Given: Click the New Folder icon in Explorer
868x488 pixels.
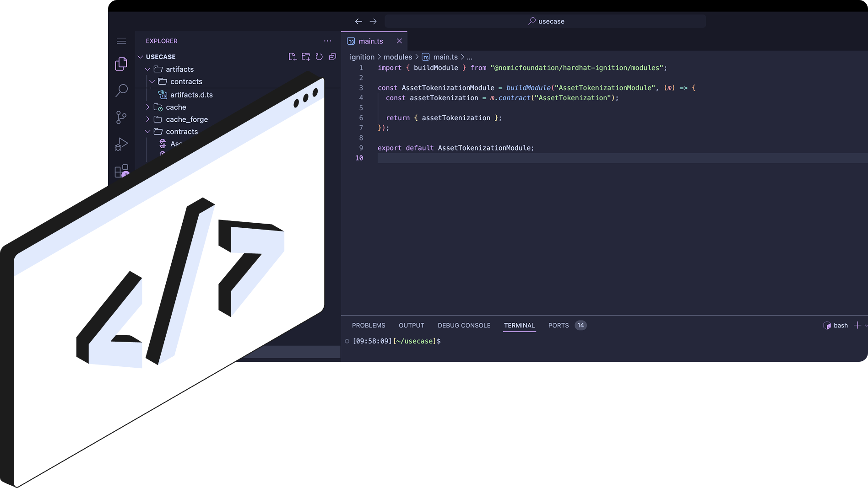Looking at the screenshot, I should (306, 57).
